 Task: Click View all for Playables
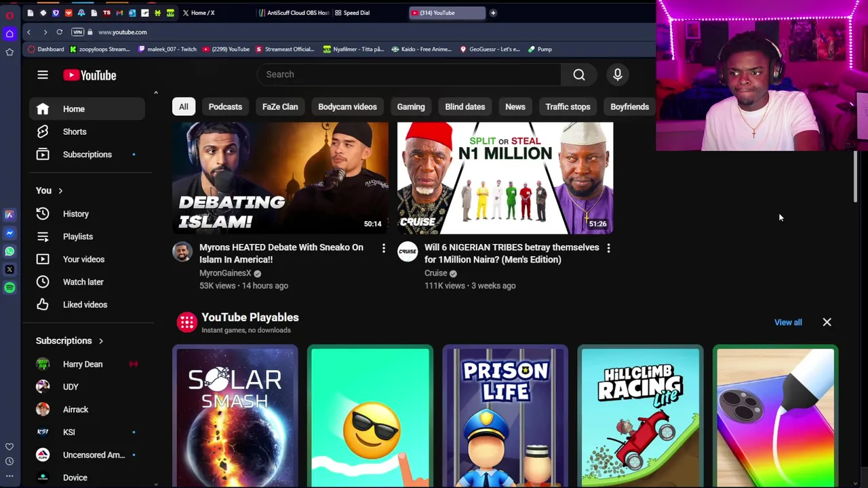click(x=788, y=323)
